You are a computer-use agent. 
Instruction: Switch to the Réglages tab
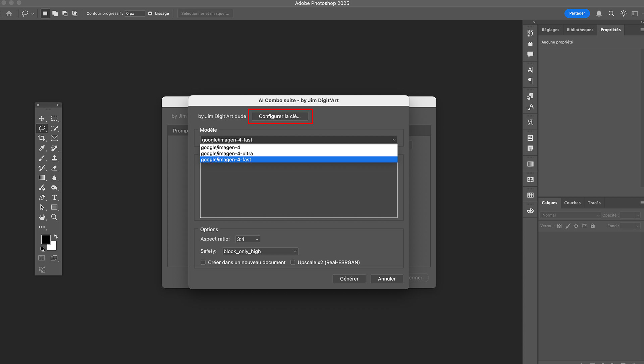pos(550,30)
